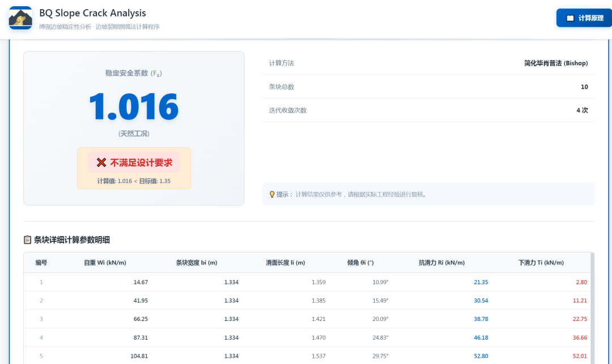Click resisting force value 21.35
The height and width of the screenshot is (364, 612).
point(481,282)
